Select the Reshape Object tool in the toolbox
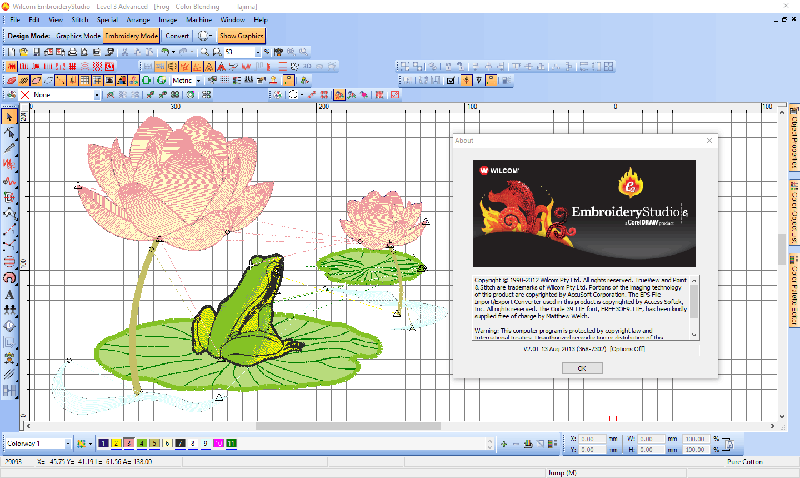The image size is (800, 478). tap(9, 133)
